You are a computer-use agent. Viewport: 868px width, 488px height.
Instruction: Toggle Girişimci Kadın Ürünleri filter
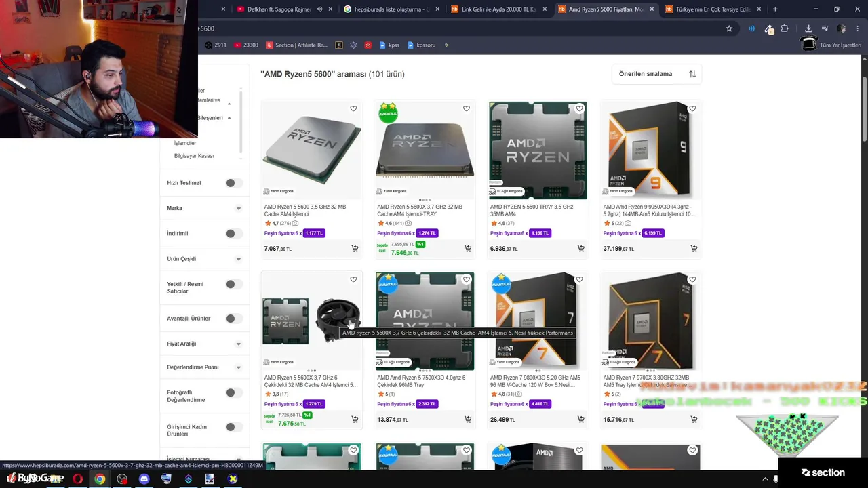[x=234, y=427]
